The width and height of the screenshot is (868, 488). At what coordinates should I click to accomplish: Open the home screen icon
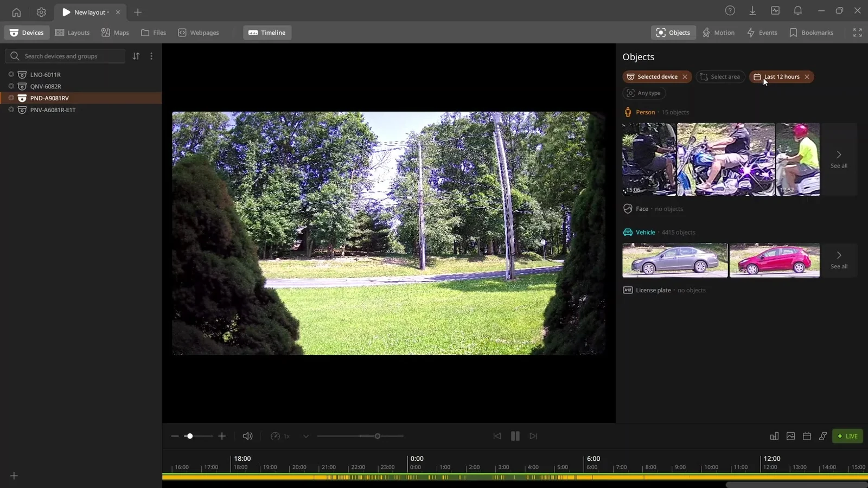click(16, 12)
